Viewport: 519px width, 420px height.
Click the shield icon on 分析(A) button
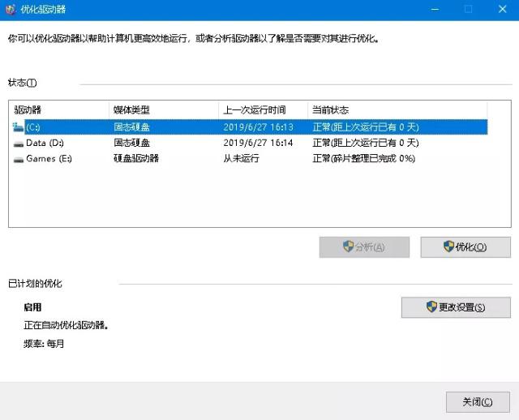click(x=349, y=246)
